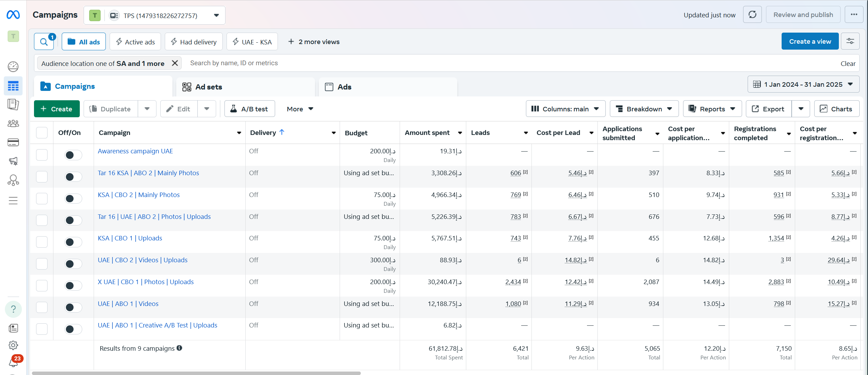Select the All ads view
The image size is (868, 375).
tap(84, 42)
